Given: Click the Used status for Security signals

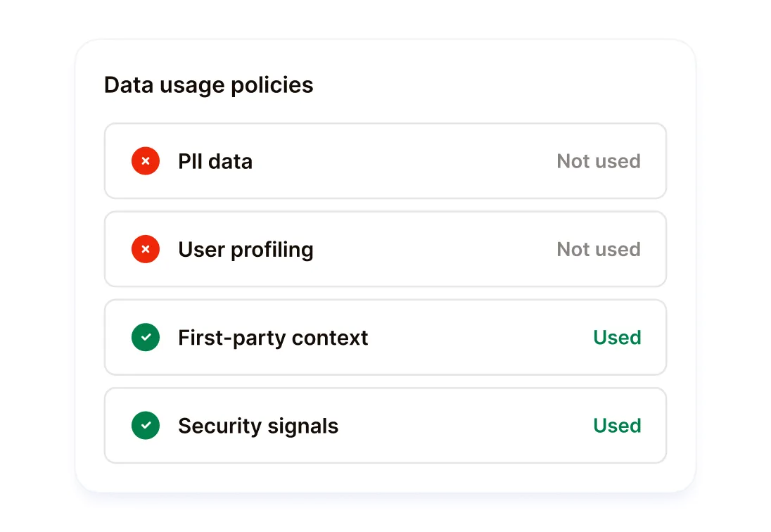Looking at the screenshot, I should (x=617, y=426).
